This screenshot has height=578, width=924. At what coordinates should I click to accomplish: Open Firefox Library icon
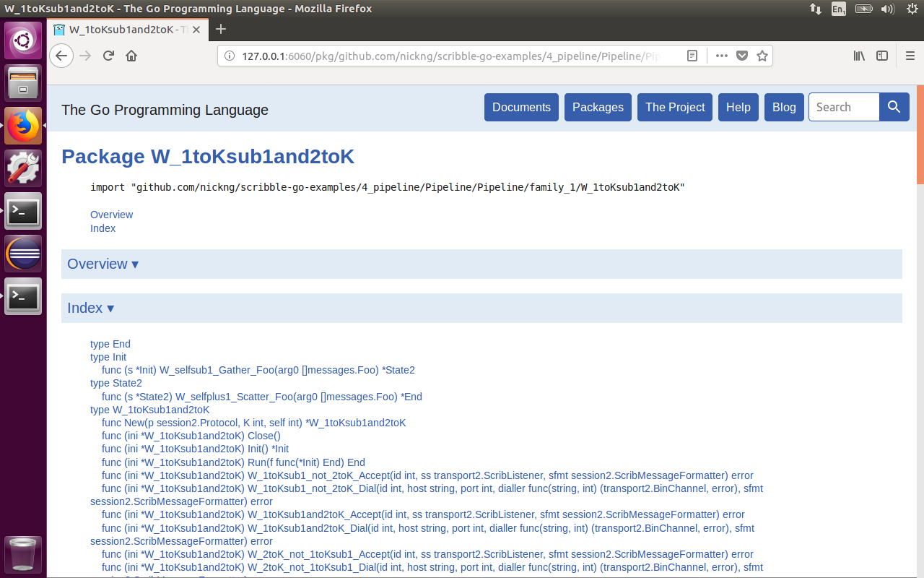[859, 56]
